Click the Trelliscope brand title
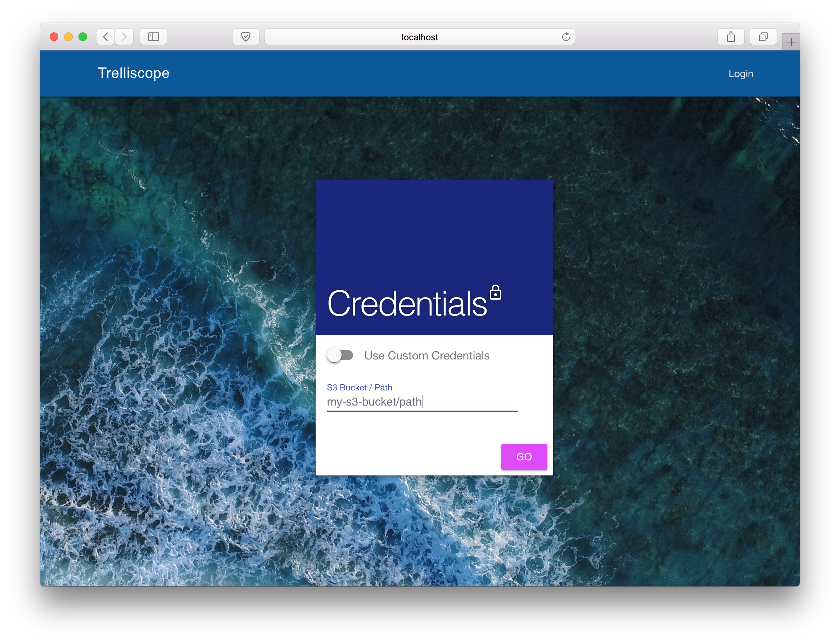The height and width of the screenshot is (644, 840). [133, 73]
